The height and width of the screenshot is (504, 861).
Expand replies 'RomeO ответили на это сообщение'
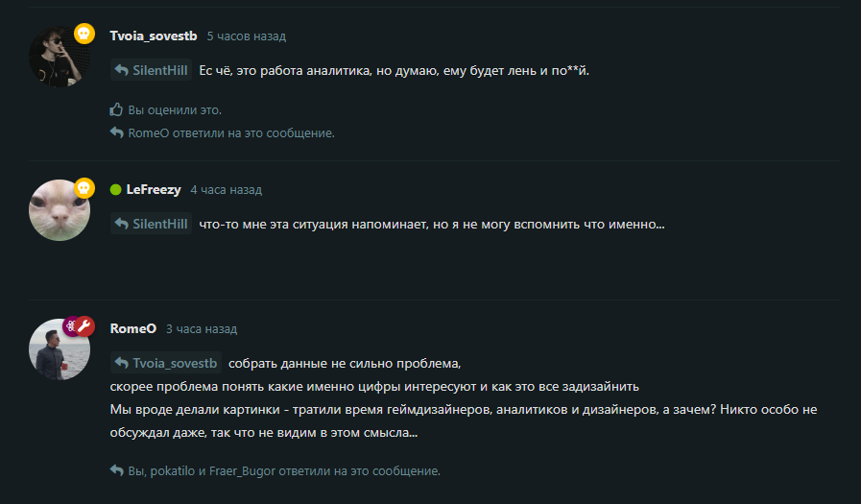[231, 133]
